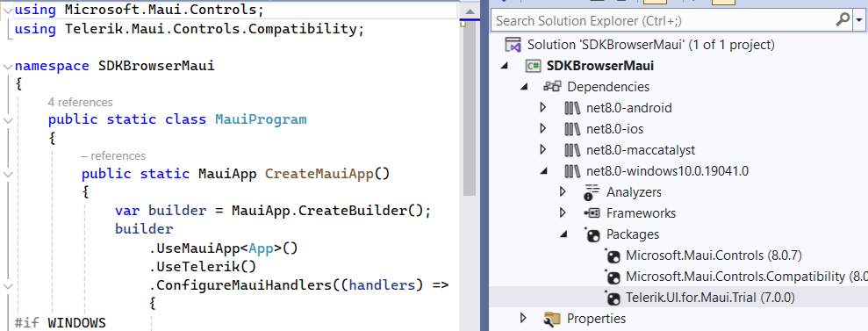Viewport: 868px width, 331px height.
Task: Click the magnifier icon in Solution Explorer search
Action: coord(842,20)
